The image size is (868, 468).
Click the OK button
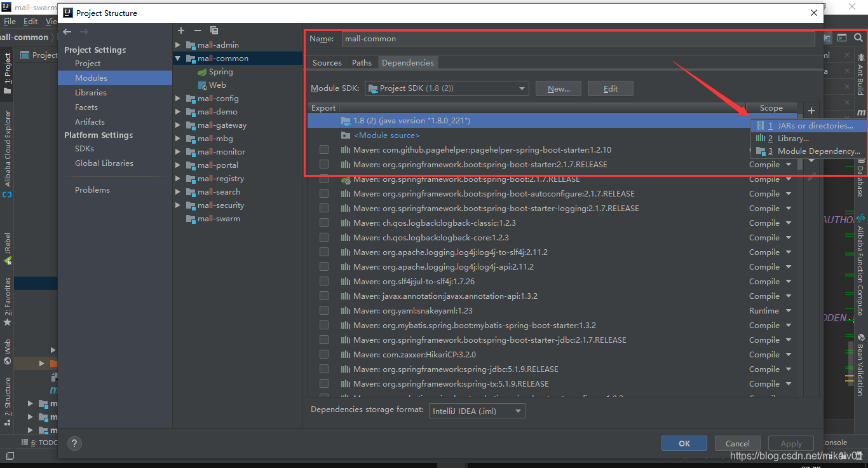[x=684, y=444]
